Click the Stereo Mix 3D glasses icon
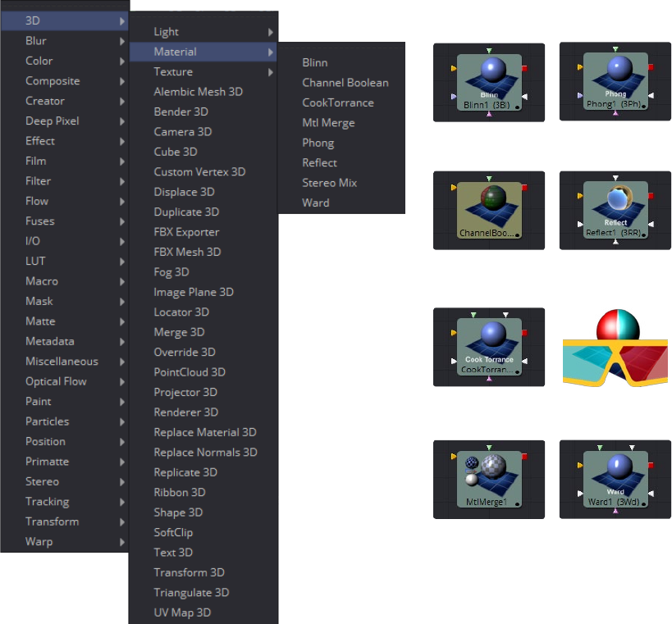 click(x=615, y=348)
